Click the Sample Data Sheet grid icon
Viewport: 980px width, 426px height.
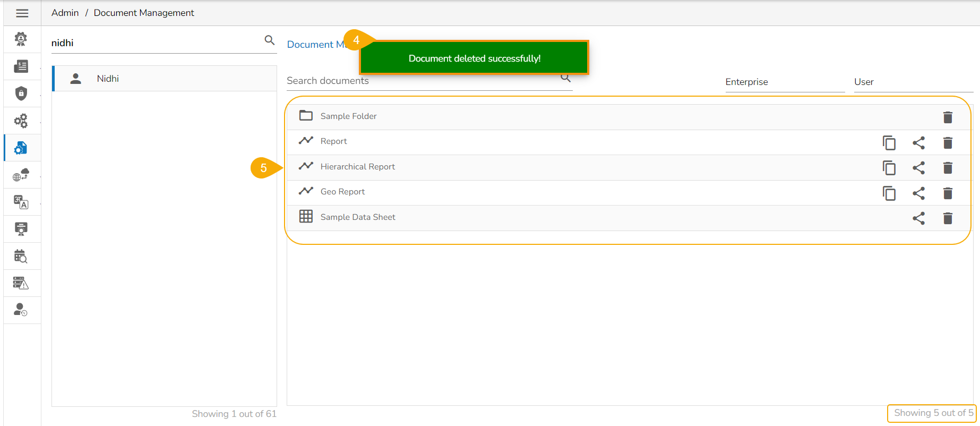pyautogui.click(x=306, y=216)
